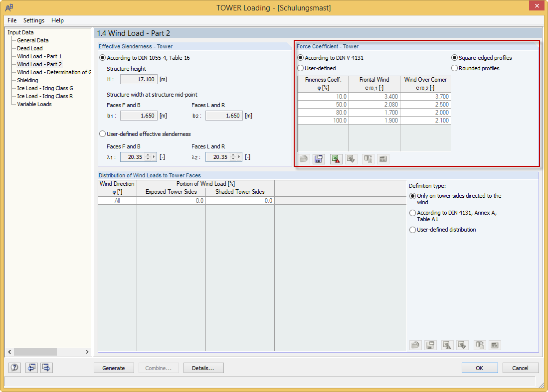Select 'Wind Load - Determination of G' tree item
Viewport: 548px width, 392px height.
(x=54, y=72)
